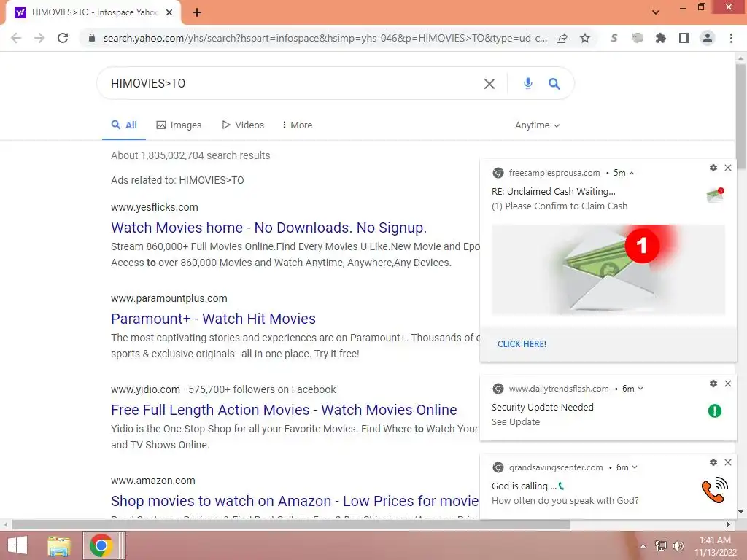This screenshot has height=560, width=747.
Task: Expand the grandsavingscenter notification chevron
Action: (635, 467)
